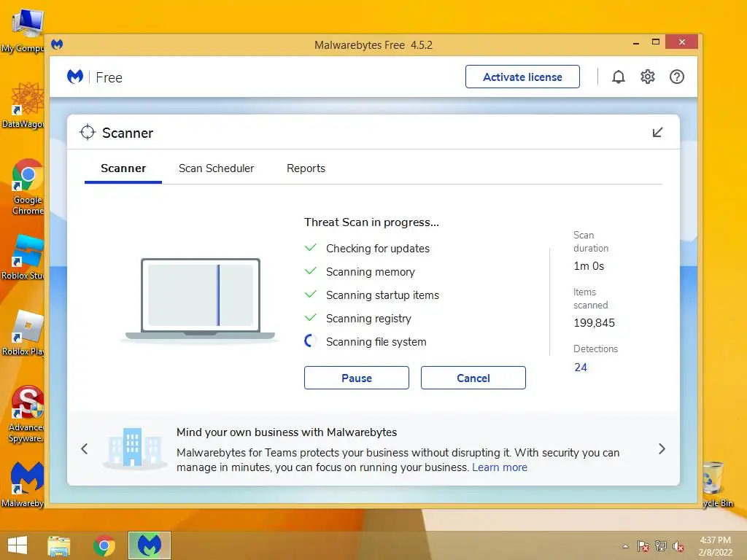Open Action Center flag tray icon

[643, 545]
